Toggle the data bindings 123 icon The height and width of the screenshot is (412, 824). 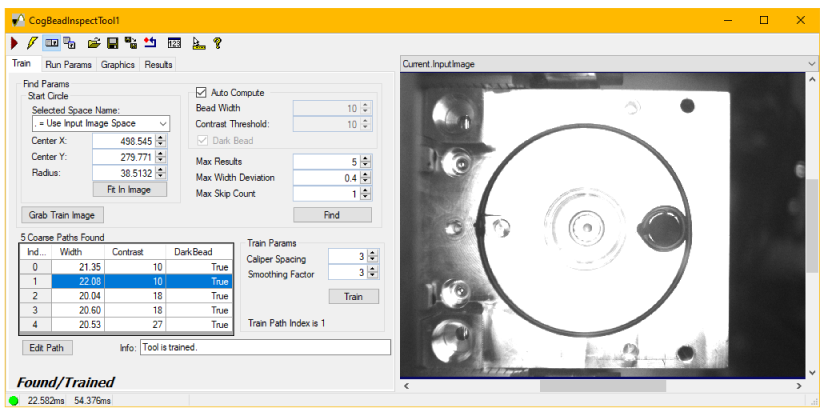tap(174, 43)
